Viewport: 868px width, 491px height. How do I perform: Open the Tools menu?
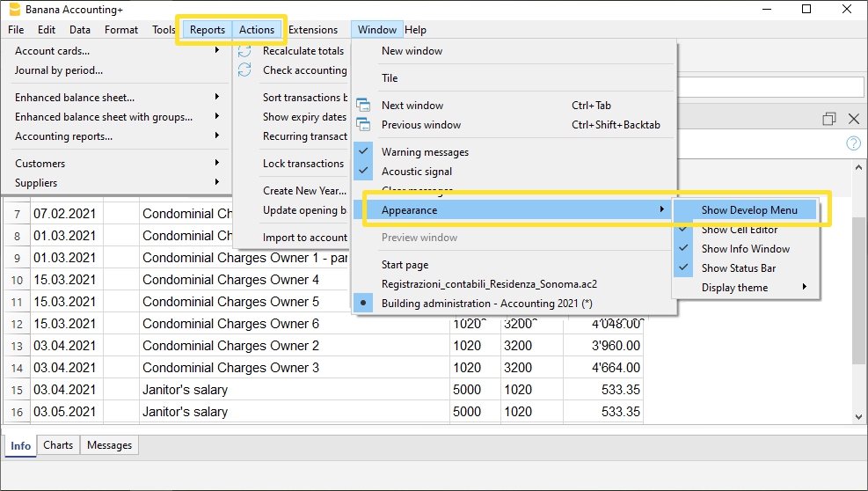[164, 30]
